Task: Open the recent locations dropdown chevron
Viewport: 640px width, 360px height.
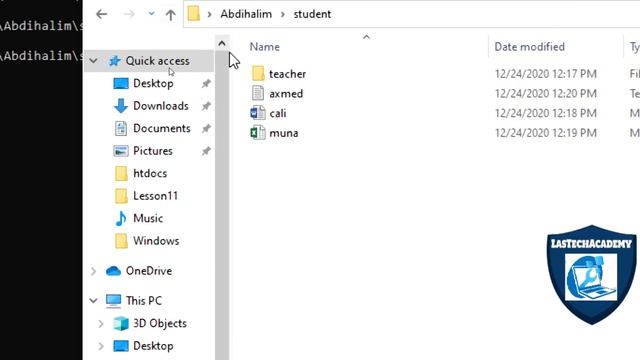Action: (151, 14)
